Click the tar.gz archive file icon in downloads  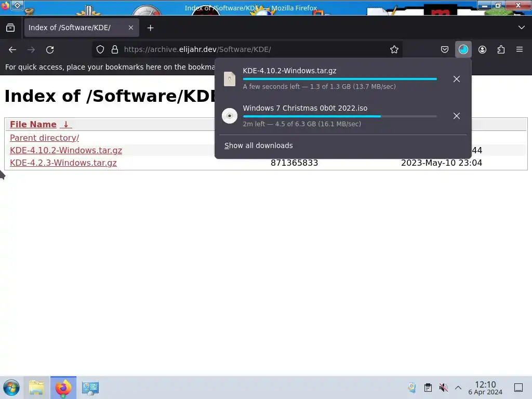tap(229, 79)
